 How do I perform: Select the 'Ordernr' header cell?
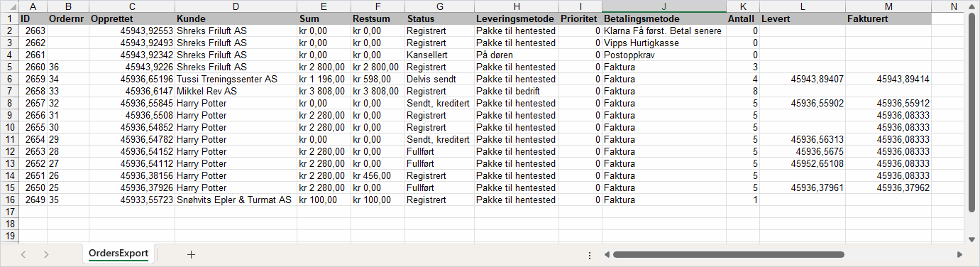click(68, 18)
